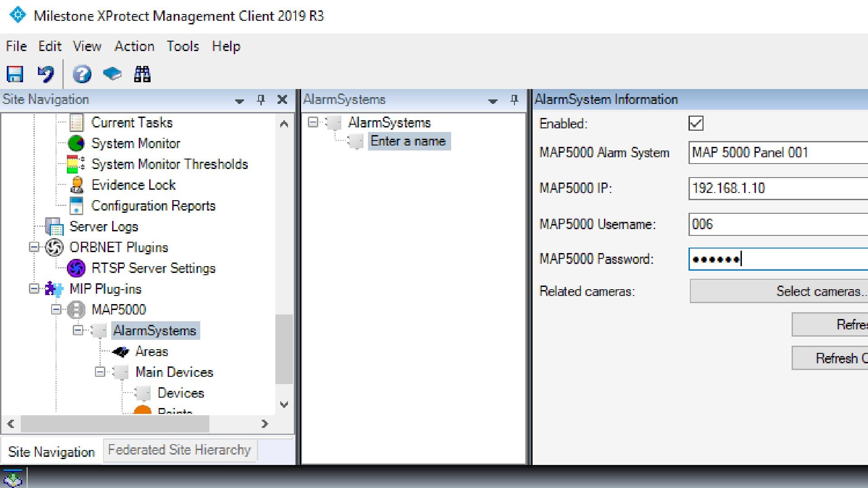Screen dimensions: 868x488
Task: Click the Refresh button
Action: tap(830, 324)
